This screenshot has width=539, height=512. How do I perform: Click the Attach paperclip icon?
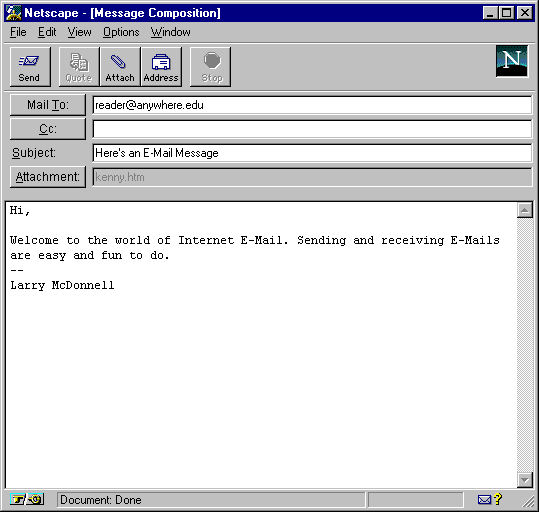pos(119,62)
